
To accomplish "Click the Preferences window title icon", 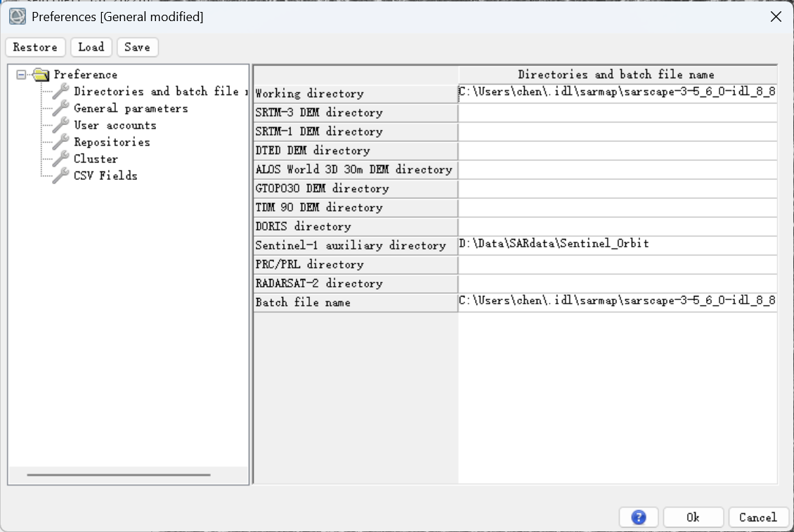I will point(18,16).
